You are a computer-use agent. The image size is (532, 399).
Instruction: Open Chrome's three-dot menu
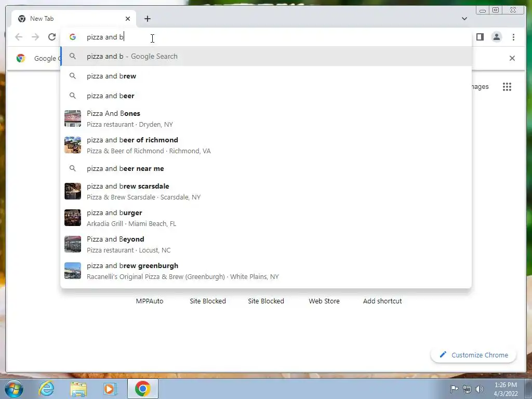tap(513, 37)
